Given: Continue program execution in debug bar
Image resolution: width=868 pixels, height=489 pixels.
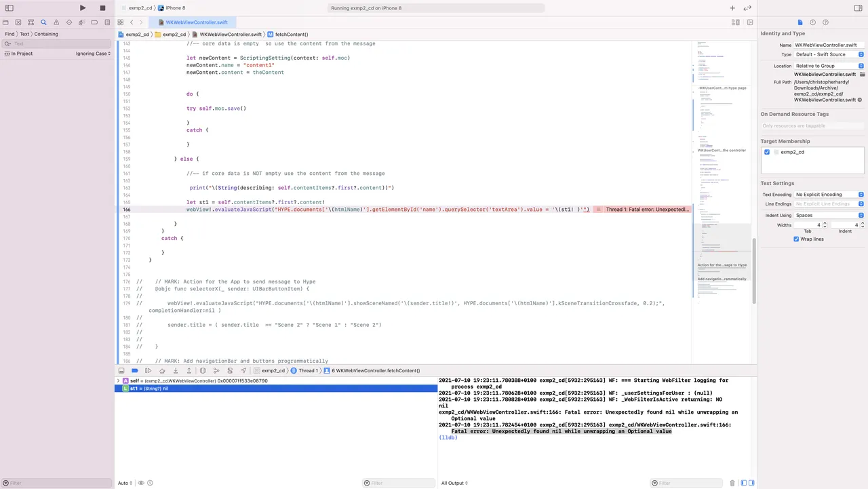Looking at the screenshot, I should coord(149,371).
